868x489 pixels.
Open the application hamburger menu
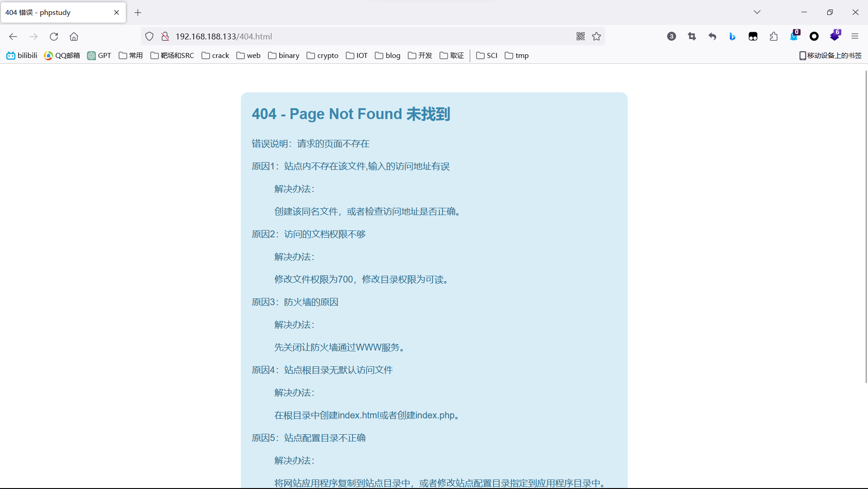click(x=855, y=37)
